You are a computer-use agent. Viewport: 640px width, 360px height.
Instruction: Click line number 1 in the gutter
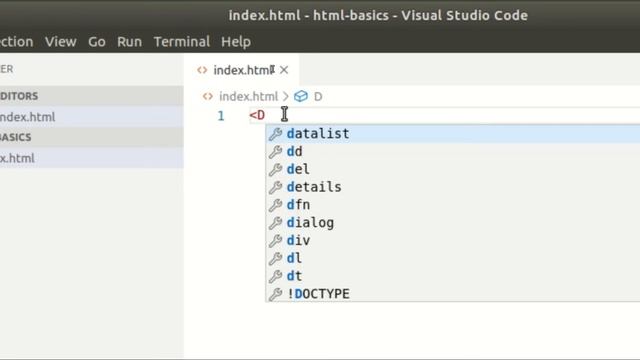coord(221,116)
